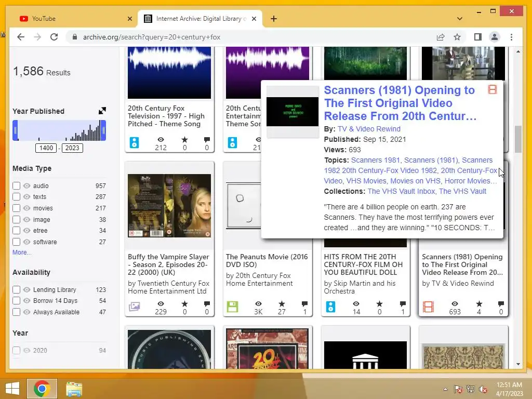Viewport: 532px width, 399px height.
Task: Check the 2020 year filter
Action: 16,350
